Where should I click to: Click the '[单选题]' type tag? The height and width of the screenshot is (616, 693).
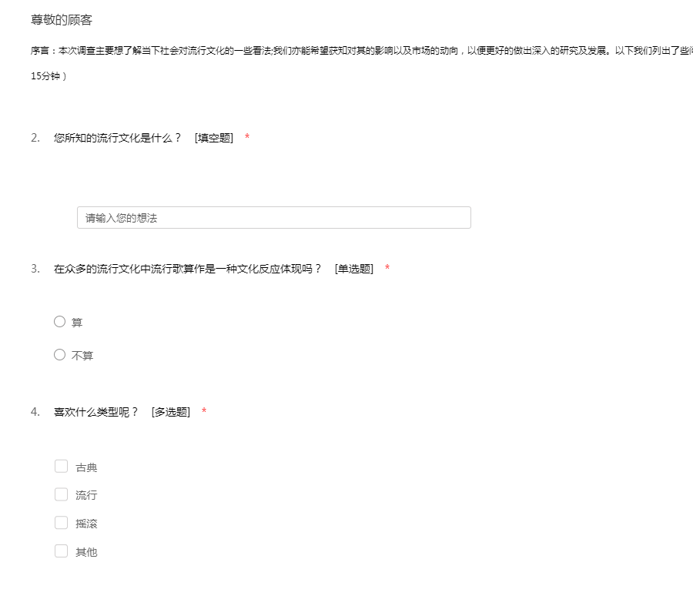click(354, 269)
